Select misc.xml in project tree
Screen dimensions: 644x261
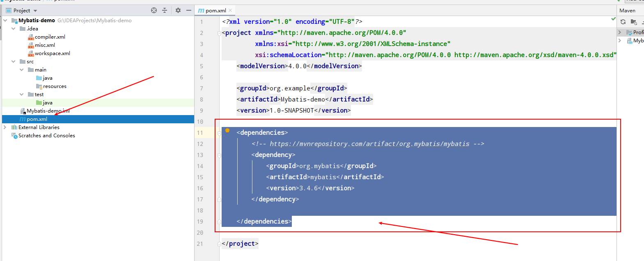tap(45, 45)
